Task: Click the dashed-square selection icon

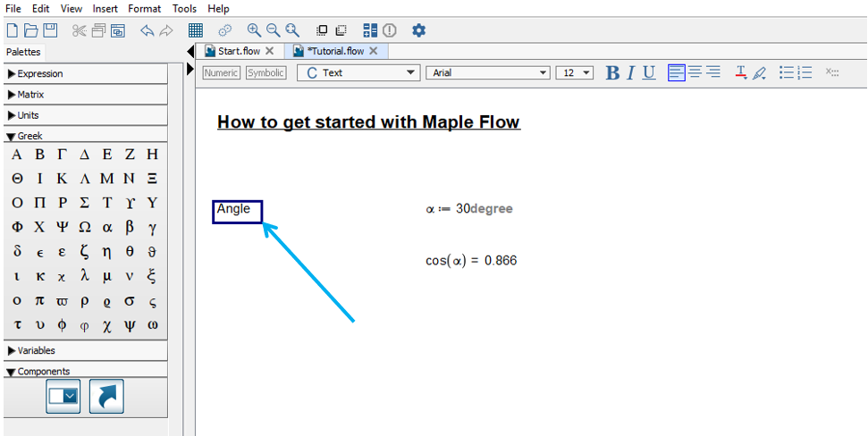Action: click(341, 30)
